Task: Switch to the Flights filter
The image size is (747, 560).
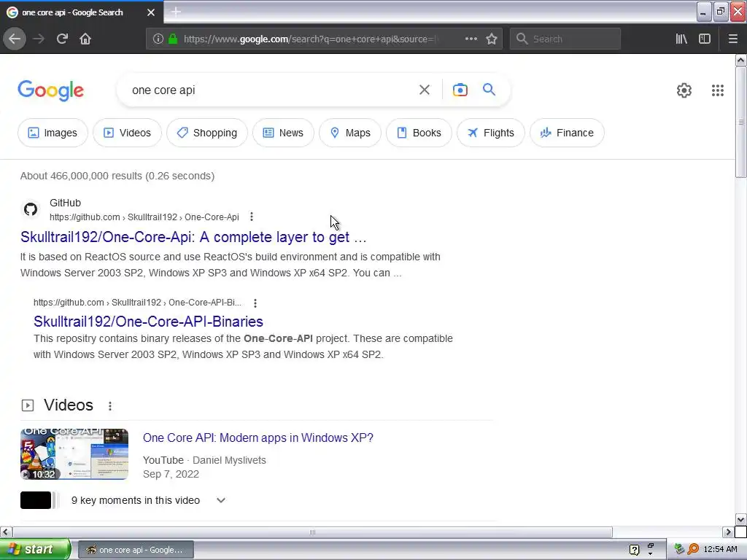Action: pos(491,133)
